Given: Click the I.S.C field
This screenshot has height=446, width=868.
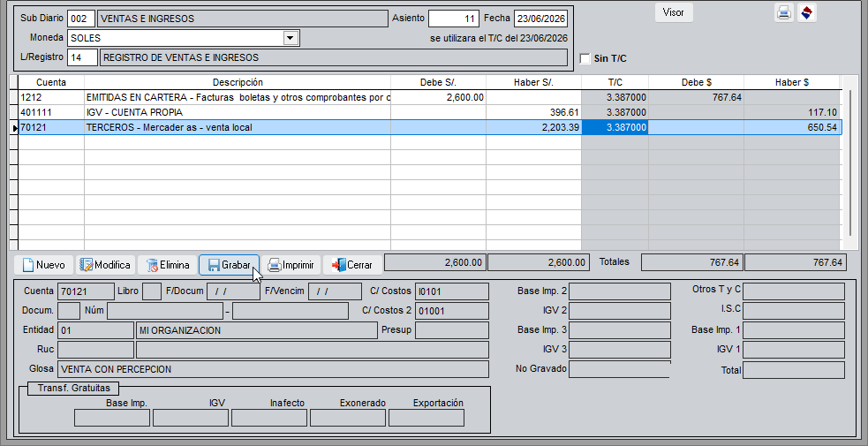Looking at the screenshot, I should click(794, 310).
